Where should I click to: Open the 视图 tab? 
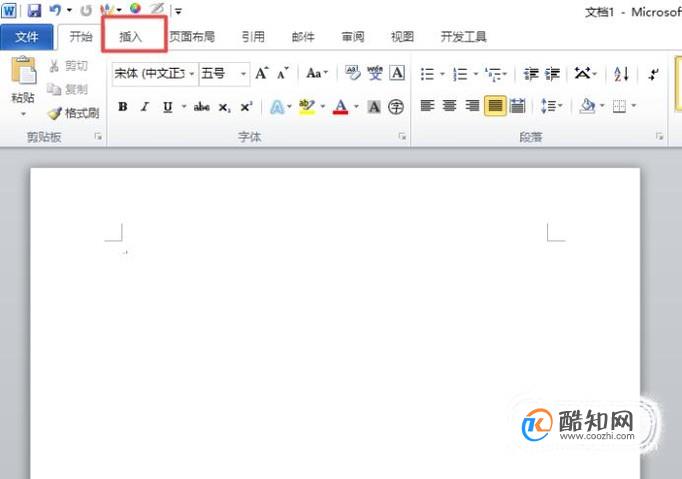pos(402,37)
